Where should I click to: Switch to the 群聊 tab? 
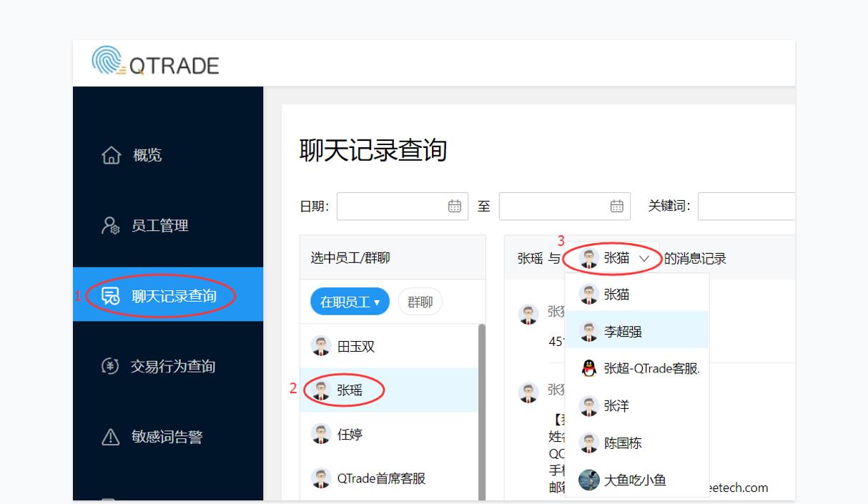[x=420, y=302]
